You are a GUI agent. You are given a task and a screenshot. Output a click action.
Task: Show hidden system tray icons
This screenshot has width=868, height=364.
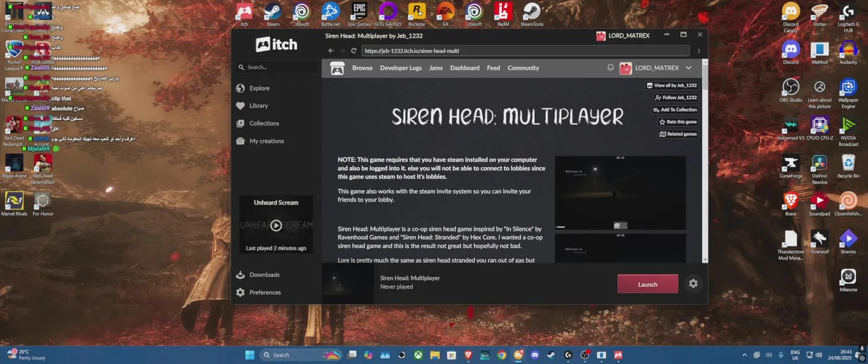(744, 355)
